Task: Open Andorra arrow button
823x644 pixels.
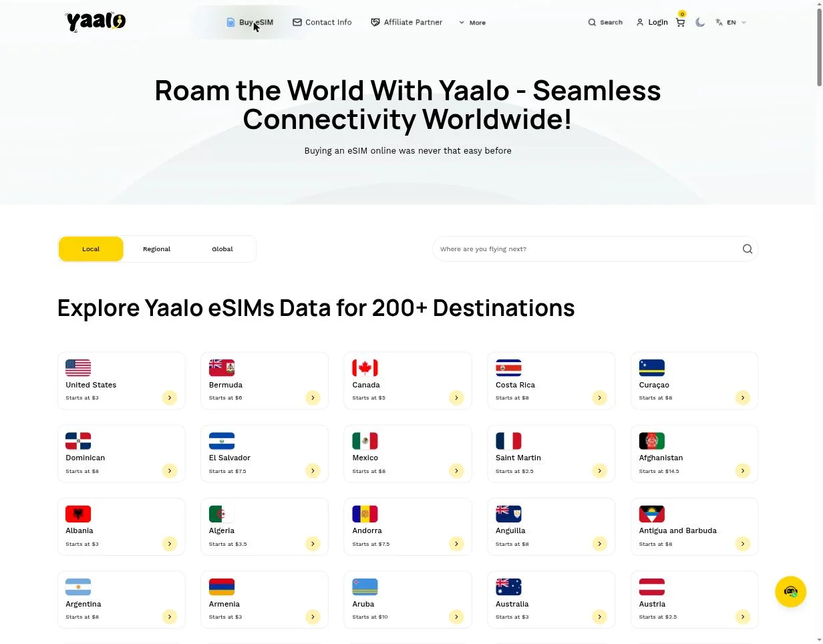Action: coord(456,544)
